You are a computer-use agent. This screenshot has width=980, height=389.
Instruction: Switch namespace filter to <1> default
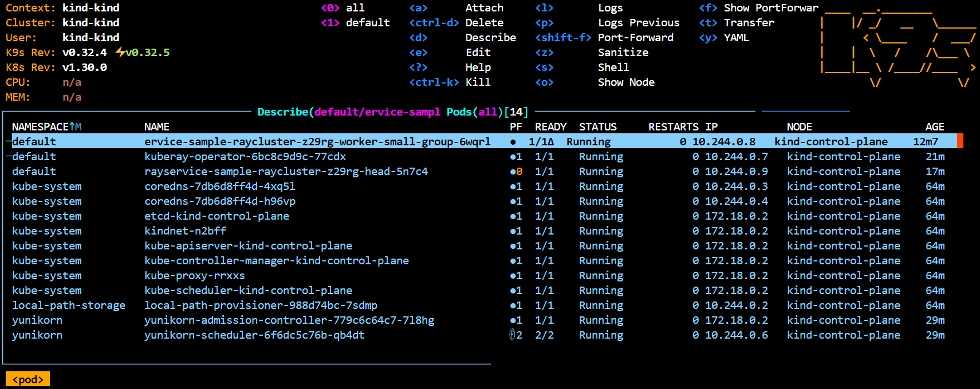coord(355,23)
